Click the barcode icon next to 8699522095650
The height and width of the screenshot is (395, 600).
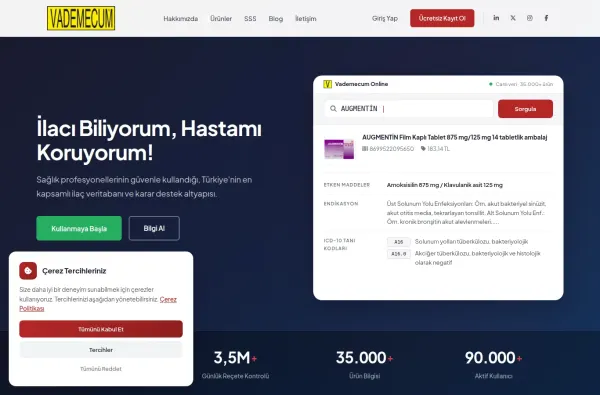[x=365, y=149]
